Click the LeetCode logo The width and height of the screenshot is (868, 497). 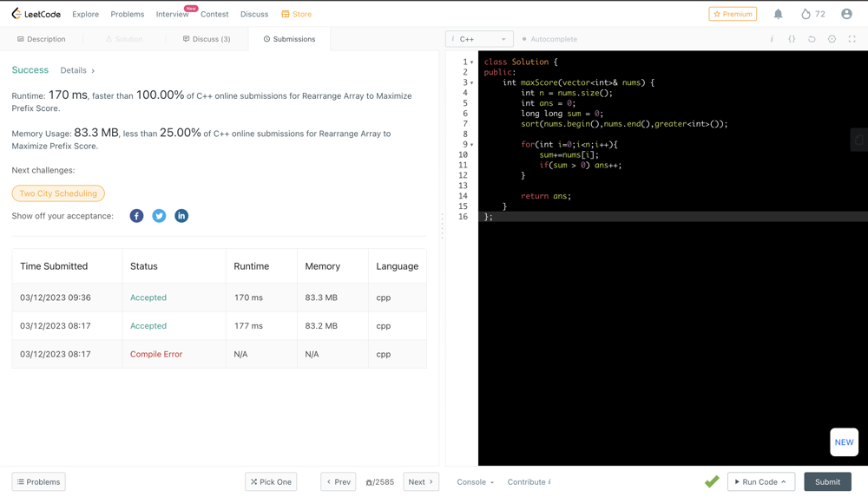pos(36,14)
